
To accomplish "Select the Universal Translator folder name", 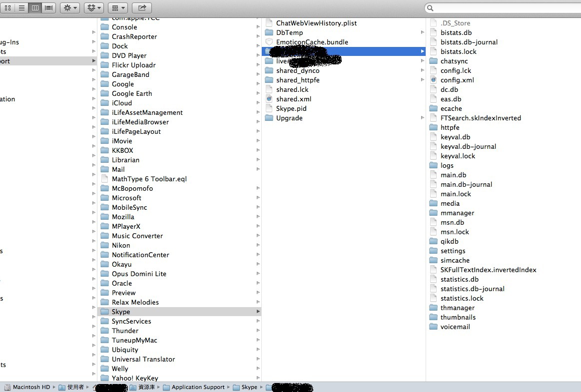I will (x=143, y=359).
